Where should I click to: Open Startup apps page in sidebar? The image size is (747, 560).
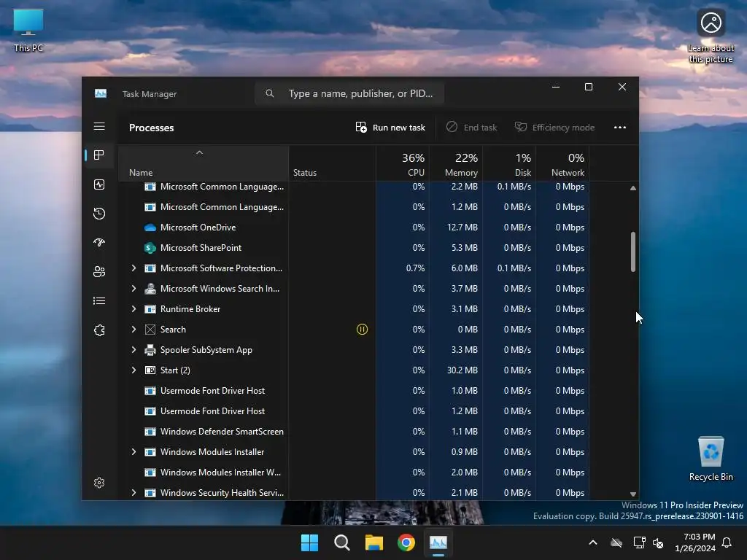pyautogui.click(x=99, y=242)
